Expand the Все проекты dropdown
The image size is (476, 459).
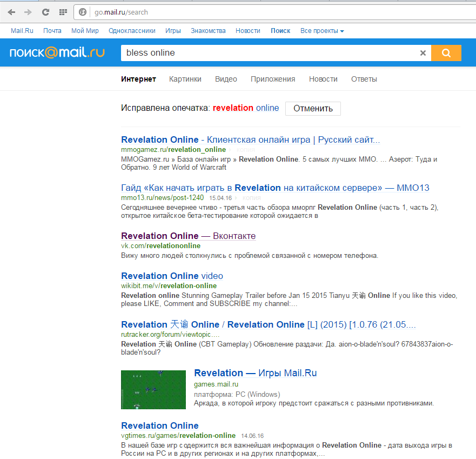(x=322, y=31)
